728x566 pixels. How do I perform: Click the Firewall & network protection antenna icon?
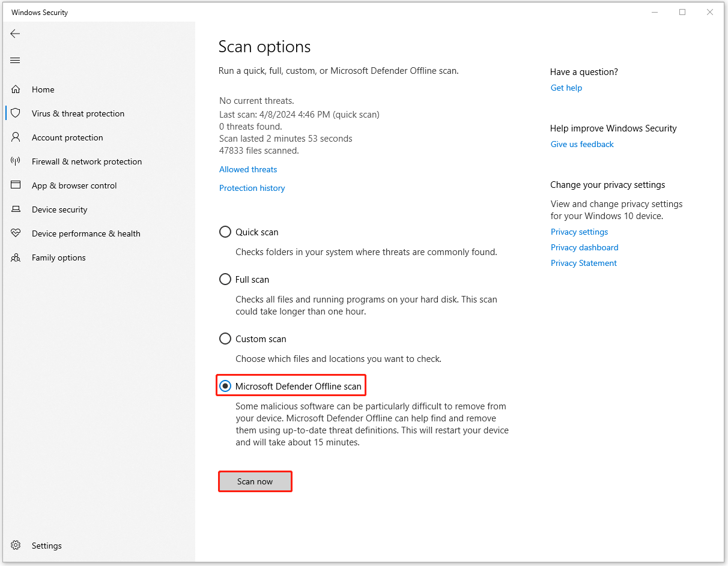point(16,161)
